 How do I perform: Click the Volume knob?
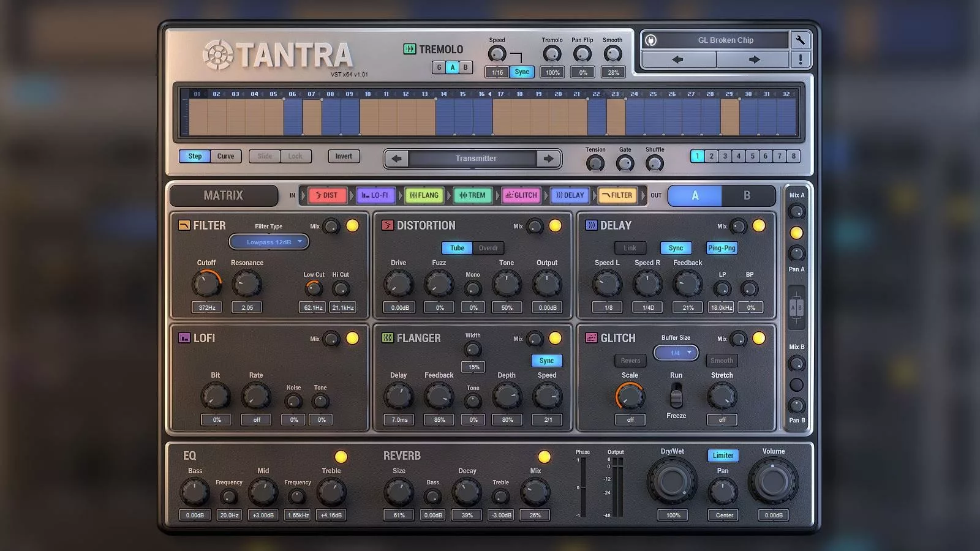coord(773,481)
